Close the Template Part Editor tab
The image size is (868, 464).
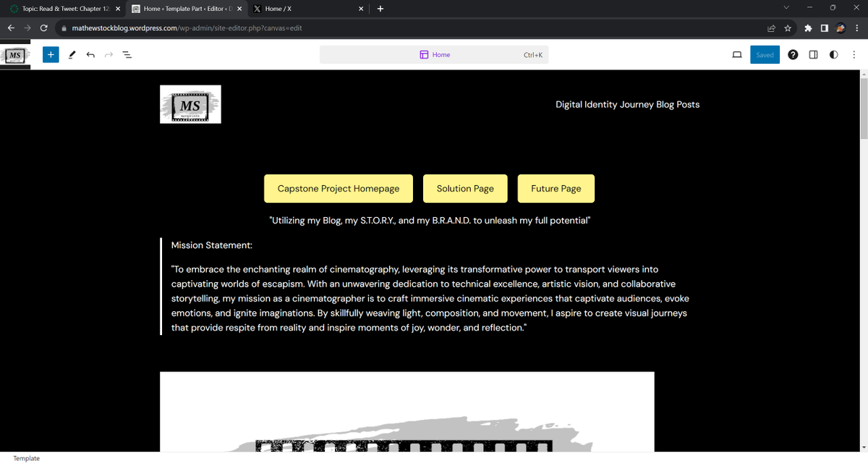[239, 9]
